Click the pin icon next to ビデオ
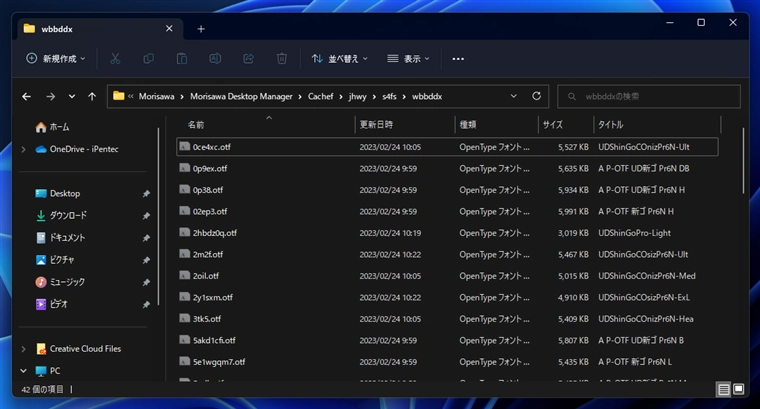 (146, 304)
